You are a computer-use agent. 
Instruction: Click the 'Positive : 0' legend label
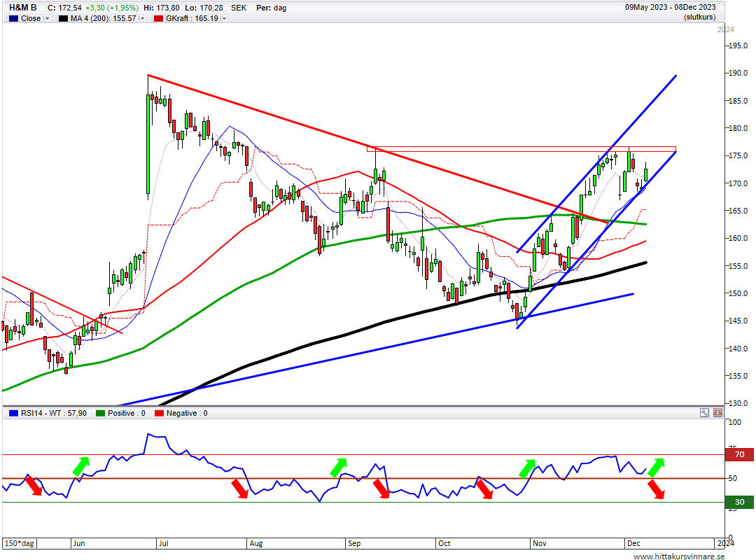point(126,414)
